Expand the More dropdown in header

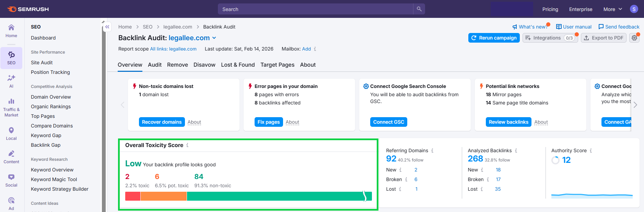[x=612, y=9]
